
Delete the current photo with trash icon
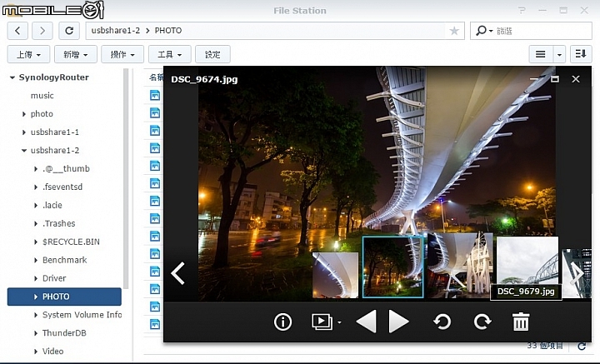click(521, 322)
